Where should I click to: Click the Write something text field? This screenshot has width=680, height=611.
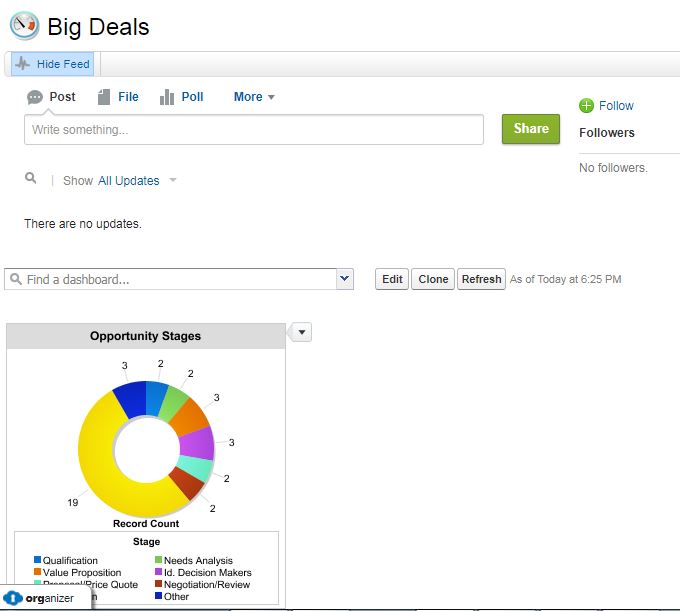(x=254, y=130)
